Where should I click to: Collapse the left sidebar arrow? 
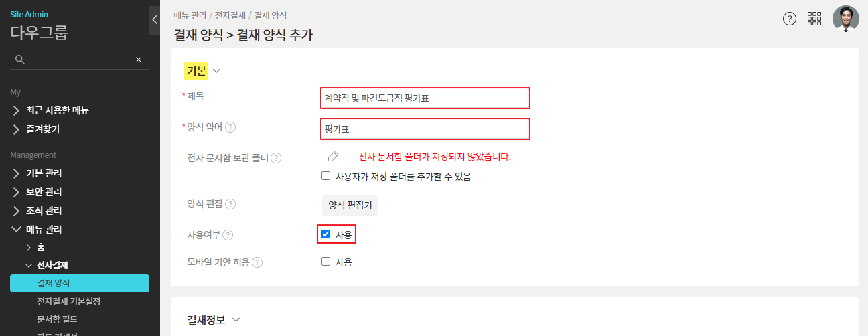[155, 20]
